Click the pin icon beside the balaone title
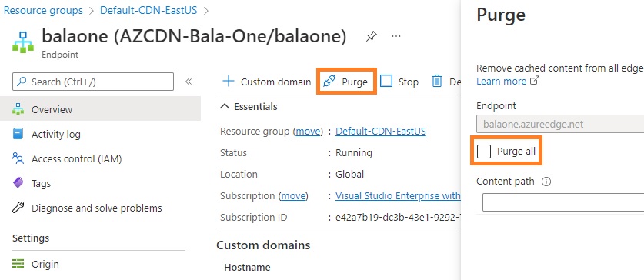Image resolution: width=644 pixels, height=280 pixels. pyautogui.click(x=371, y=37)
